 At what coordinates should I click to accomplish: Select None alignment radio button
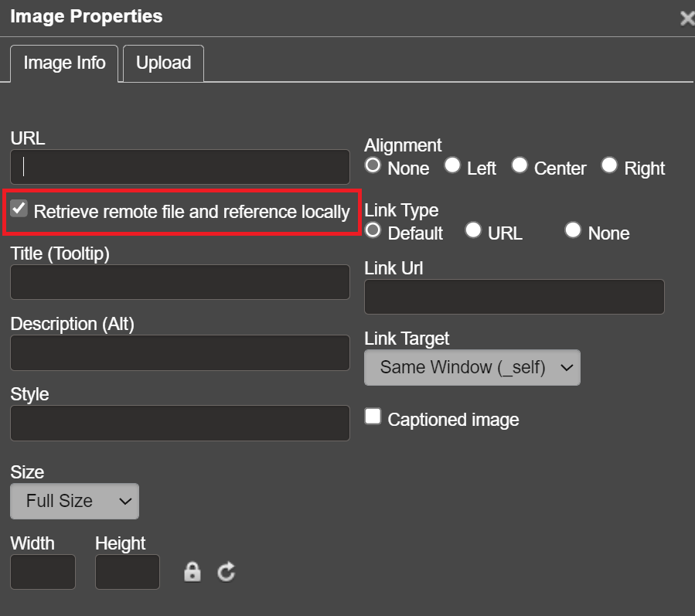pos(373,165)
